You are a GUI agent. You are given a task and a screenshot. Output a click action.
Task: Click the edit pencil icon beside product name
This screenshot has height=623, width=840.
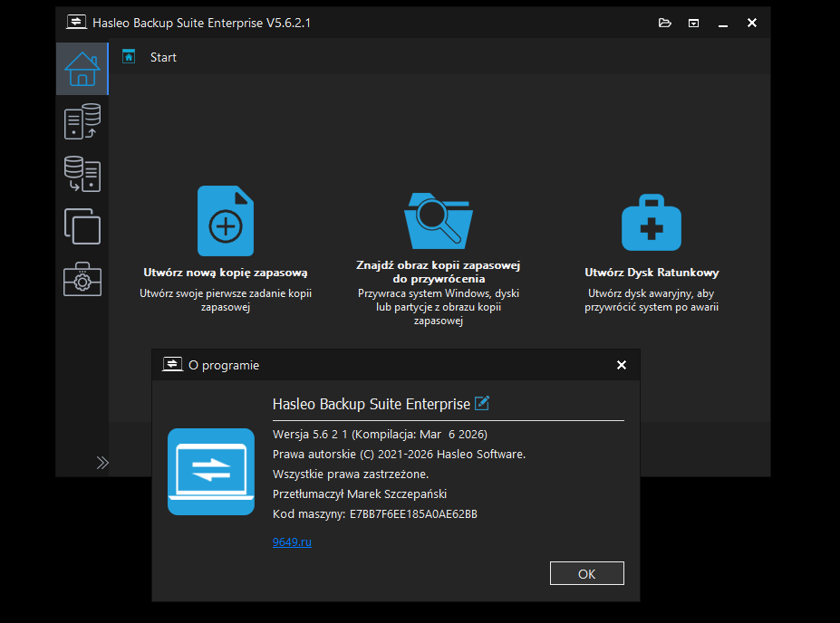tap(482, 402)
